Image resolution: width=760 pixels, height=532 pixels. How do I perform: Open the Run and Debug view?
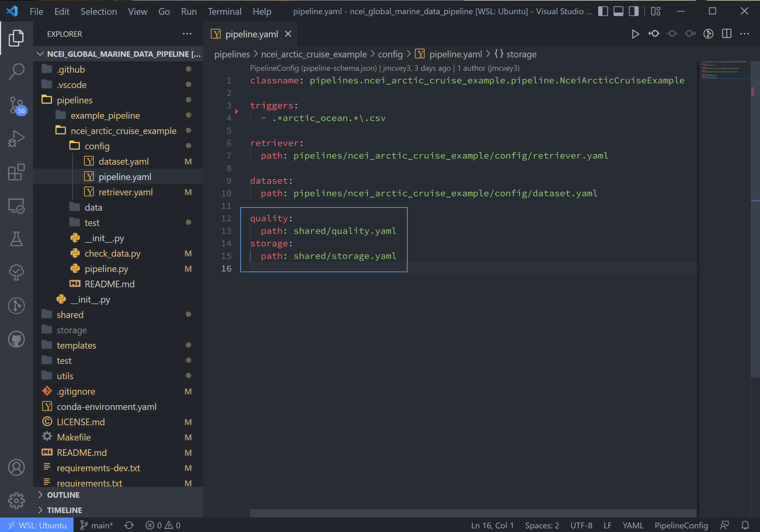point(16,139)
